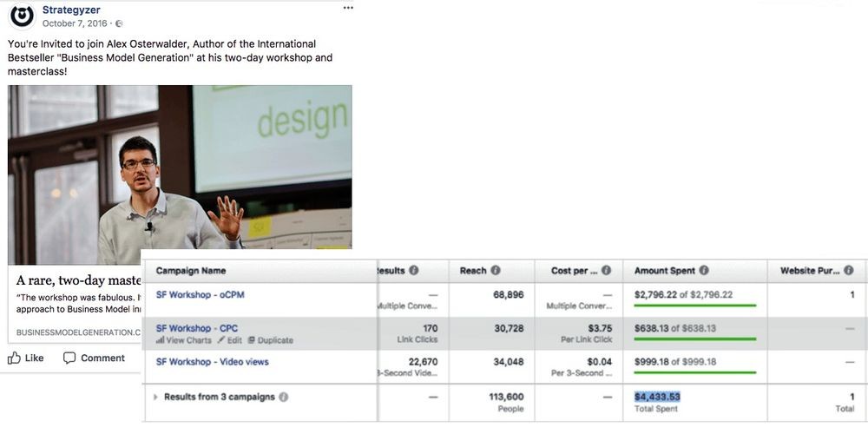The width and height of the screenshot is (868, 434).
Task: Click the October 7, 2016 post date
Action: [76, 23]
